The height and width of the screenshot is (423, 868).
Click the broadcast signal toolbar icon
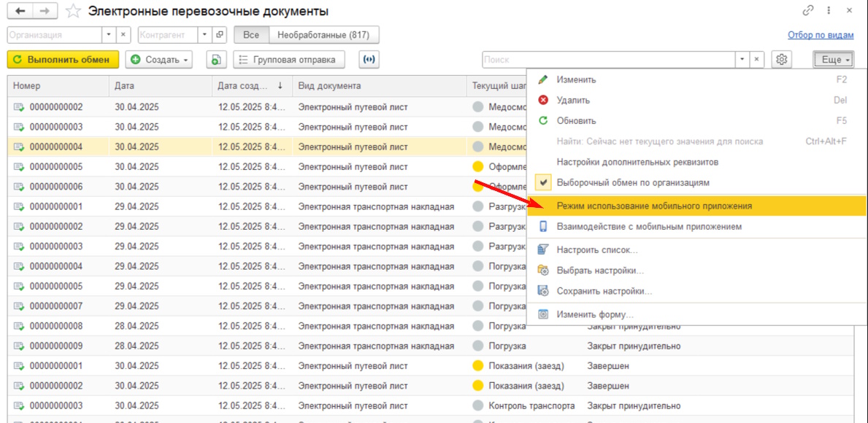369,60
